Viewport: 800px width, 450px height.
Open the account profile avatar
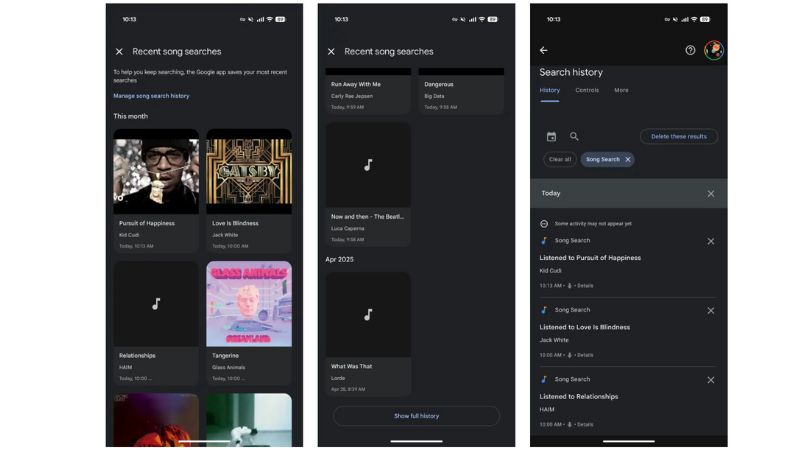714,50
